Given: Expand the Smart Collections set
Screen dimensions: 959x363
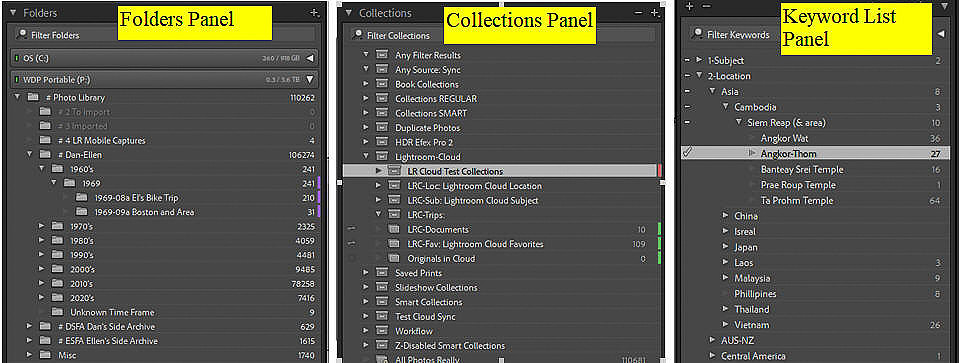Looking at the screenshot, I should point(366,302).
